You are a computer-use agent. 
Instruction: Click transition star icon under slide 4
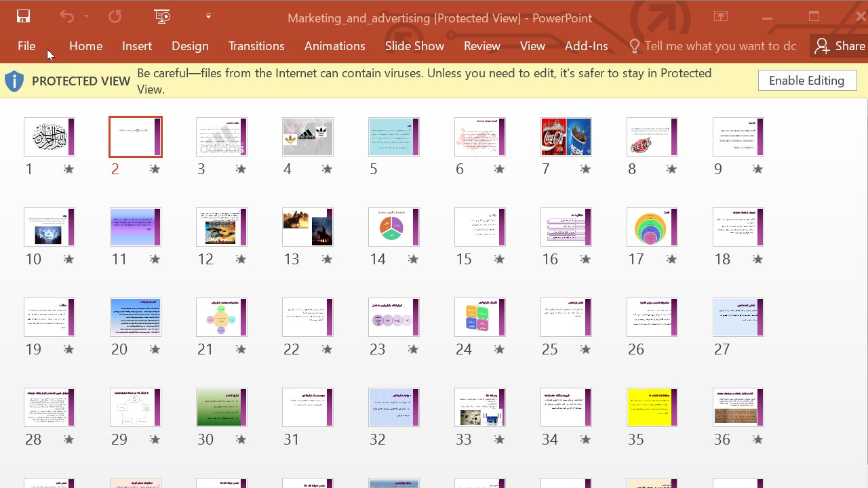(x=327, y=169)
